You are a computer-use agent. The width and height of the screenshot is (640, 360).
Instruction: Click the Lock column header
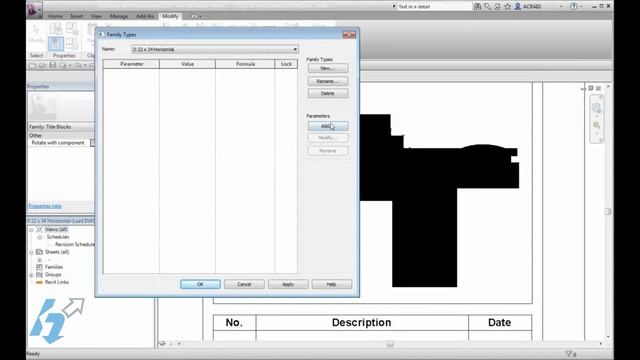click(x=286, y=64)
